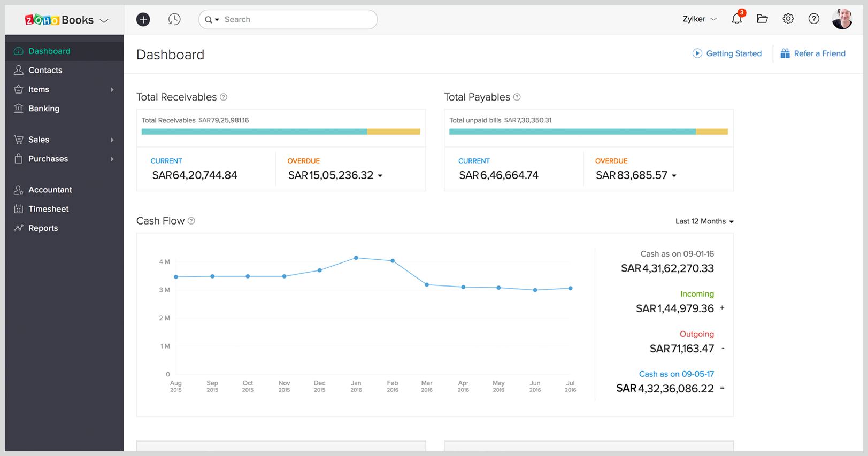Image resolution: width=868 pixels, height=456 pixels.
Task: Click the help question mark icon
Action: click(813, 19)
